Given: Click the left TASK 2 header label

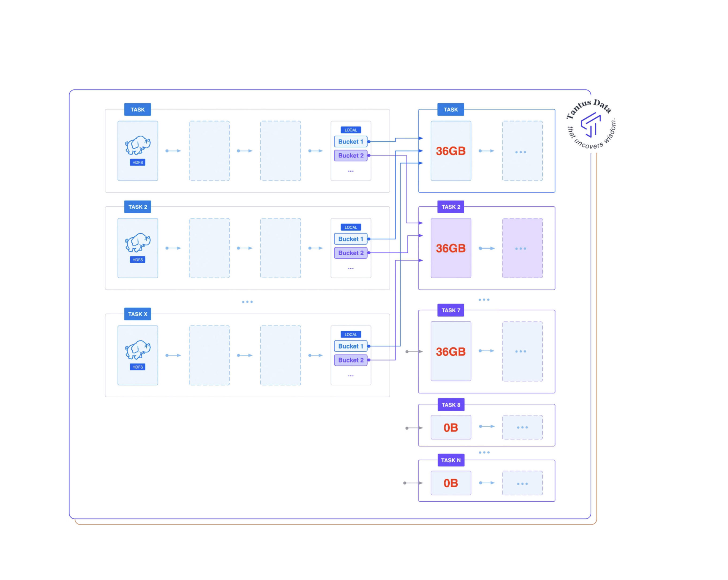Looking at the screenshot, I should coord(138,207).
